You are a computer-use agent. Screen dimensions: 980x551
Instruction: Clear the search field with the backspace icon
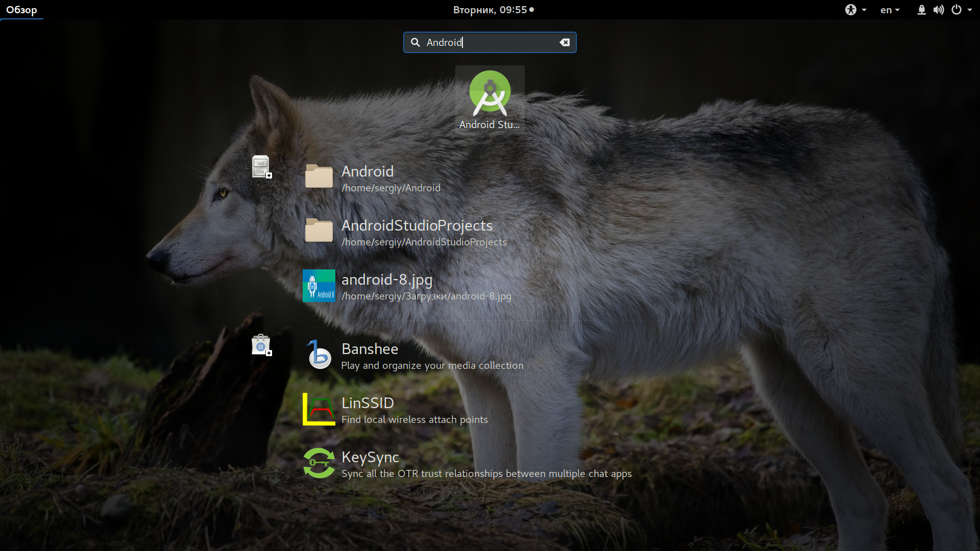tap(565, 42)
